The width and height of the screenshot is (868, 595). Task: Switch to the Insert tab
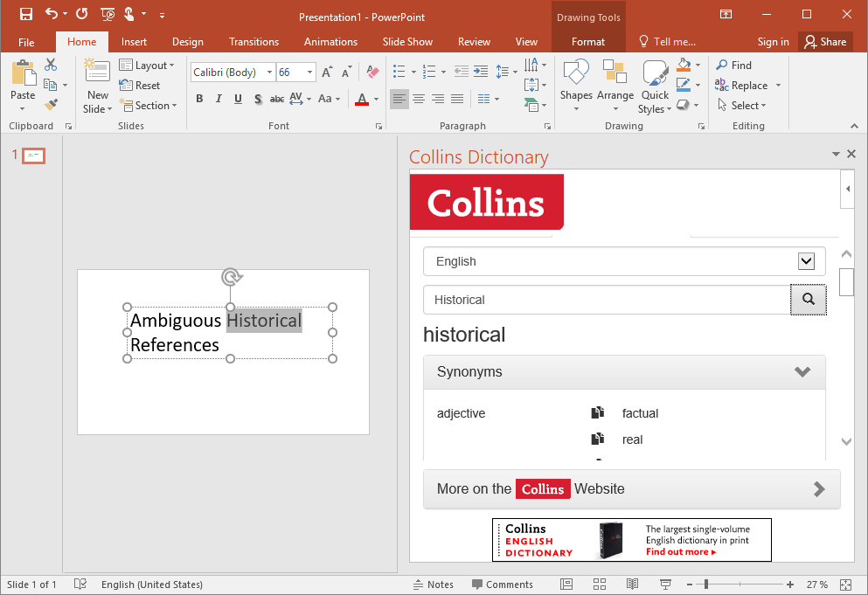(x=134, y=42)
